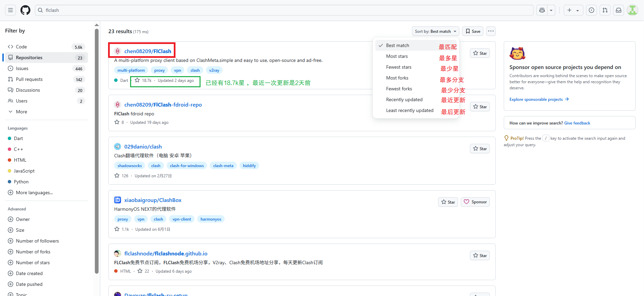Open the Sort by Best match dropdown
Viewport: 644px width, 296px height.
pos(435,31)
